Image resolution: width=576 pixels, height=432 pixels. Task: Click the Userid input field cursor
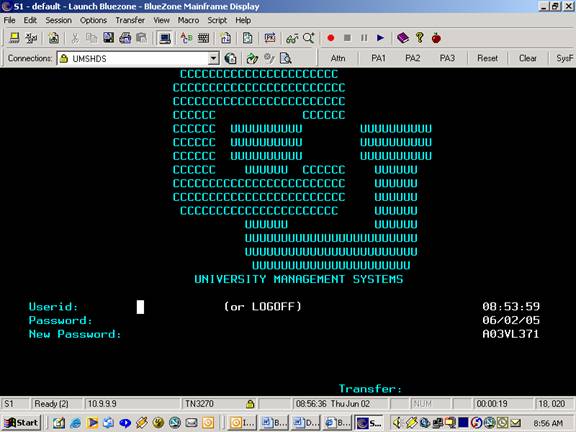click(140, 307)
